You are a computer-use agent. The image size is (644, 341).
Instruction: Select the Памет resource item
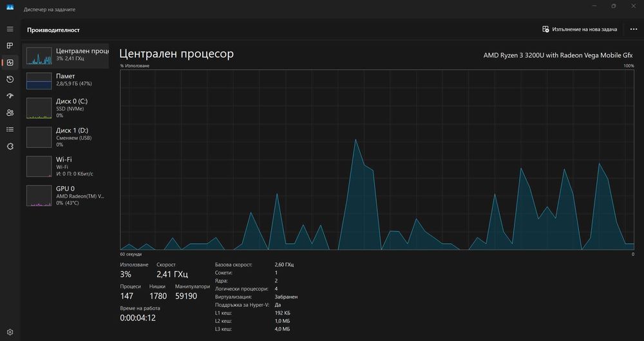[x=66, y=80]
